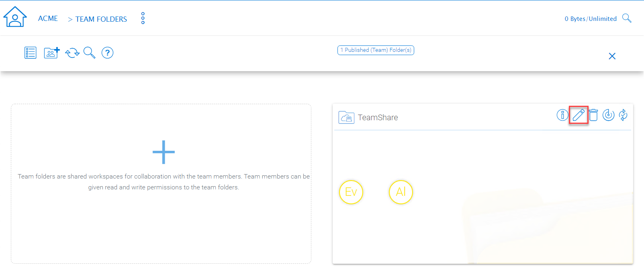Click the TeamShare circular dial icon
The height and width of the screenshot is (269, 644).
pyautogui.click(x=609, y=115)
